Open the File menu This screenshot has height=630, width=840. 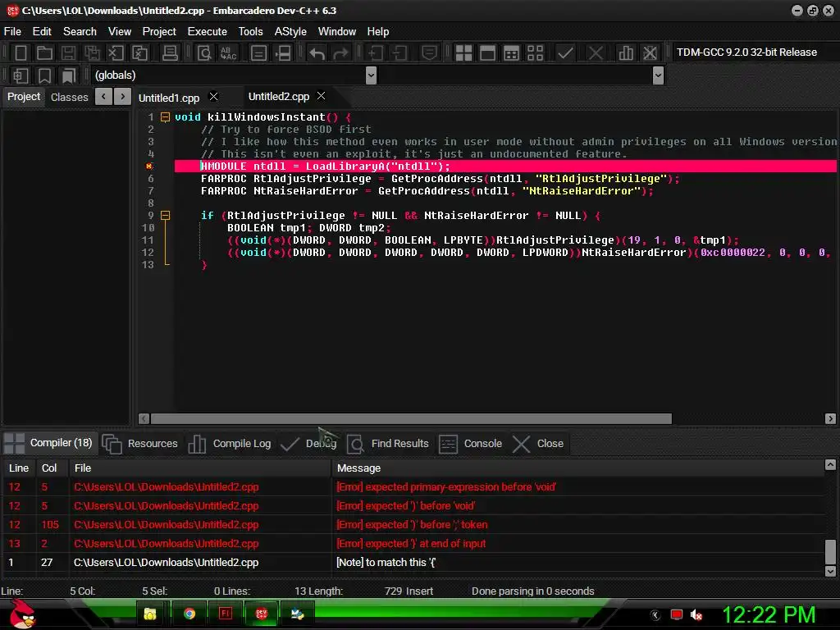[x=12, y=32]
